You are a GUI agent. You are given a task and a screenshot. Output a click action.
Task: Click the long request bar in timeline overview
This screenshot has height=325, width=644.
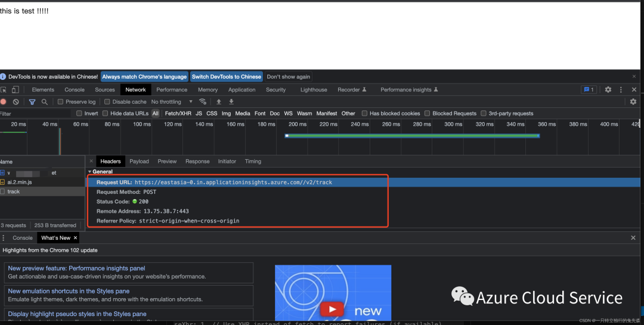coord(412,135)
